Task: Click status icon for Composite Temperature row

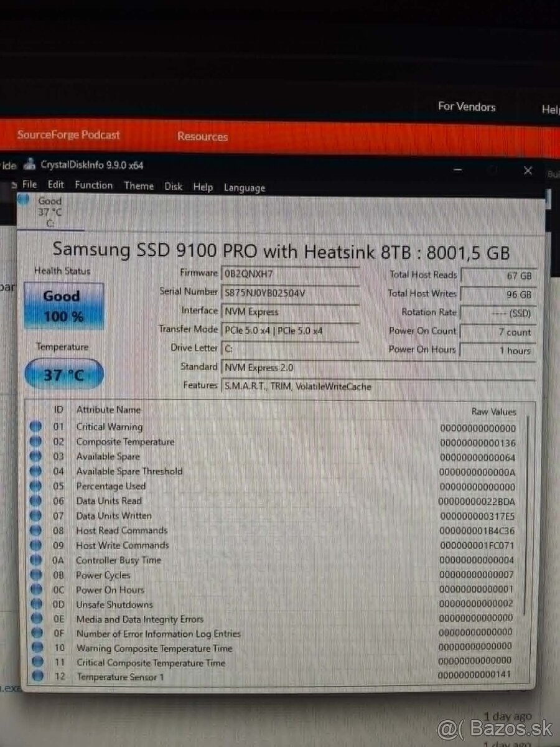Action: [35, 441]
